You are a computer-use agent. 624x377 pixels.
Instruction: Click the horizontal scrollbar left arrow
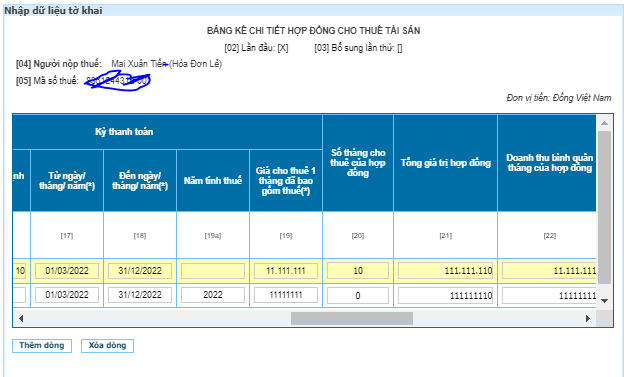[21, 318]
